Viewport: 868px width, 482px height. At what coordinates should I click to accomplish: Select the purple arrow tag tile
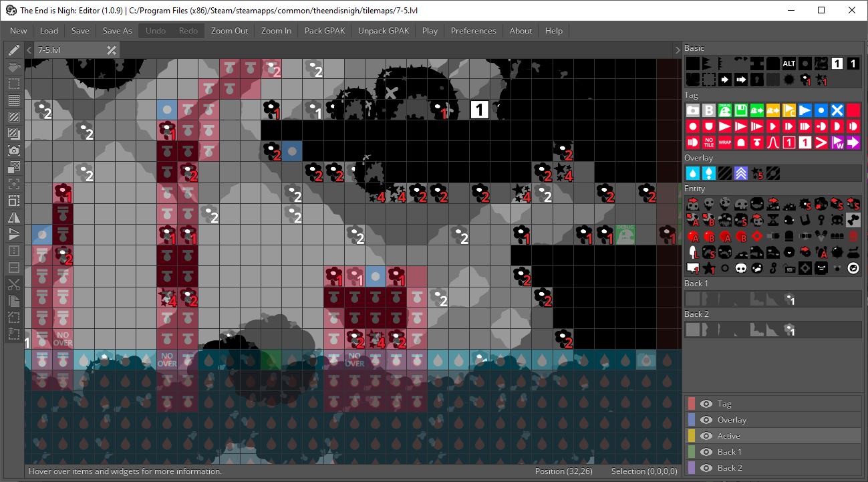(853, 142)
